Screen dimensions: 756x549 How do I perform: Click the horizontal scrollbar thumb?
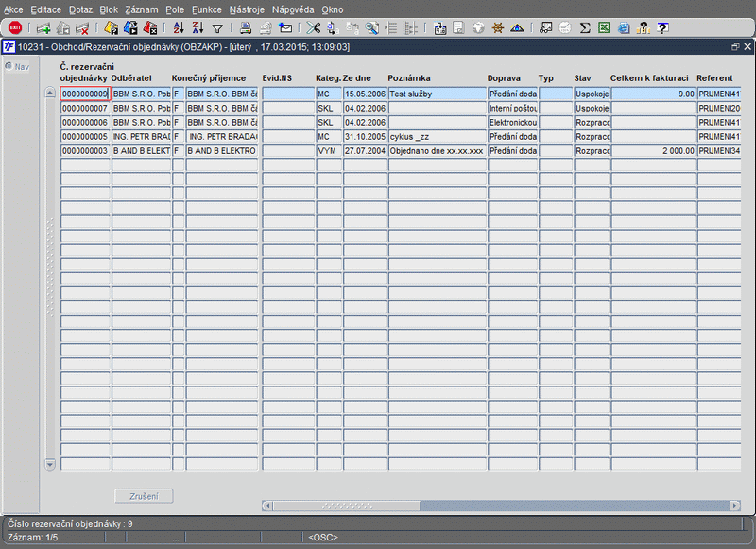[x=346, y=506]
